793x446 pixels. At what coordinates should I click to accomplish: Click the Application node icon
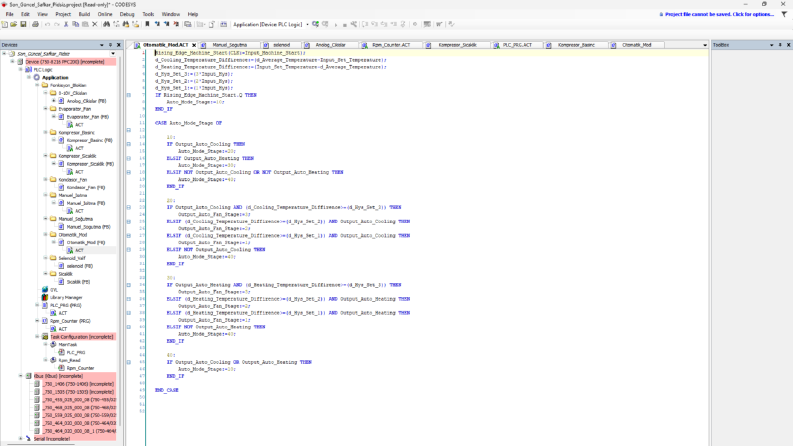pyautogui.click(x=37, y=77)
